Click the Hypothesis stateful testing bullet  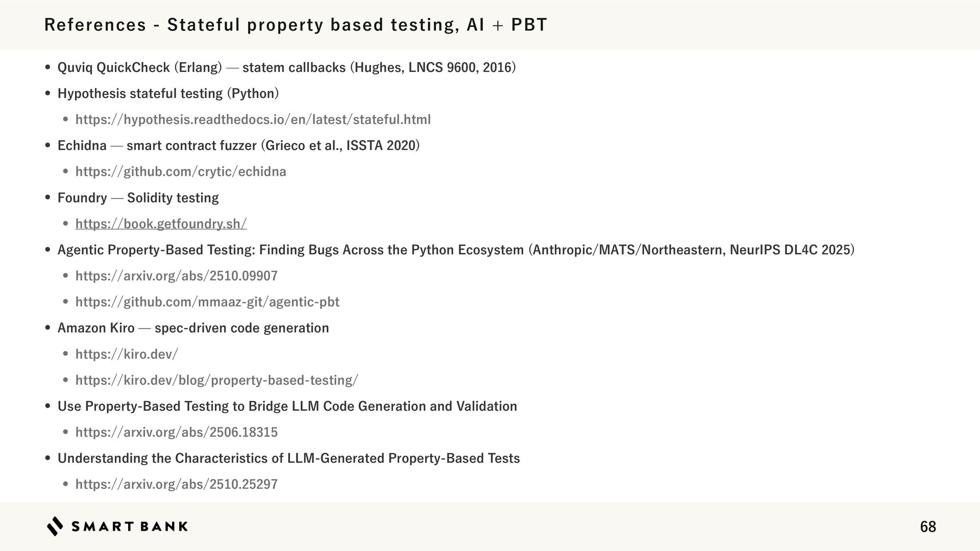click(168, 93)
